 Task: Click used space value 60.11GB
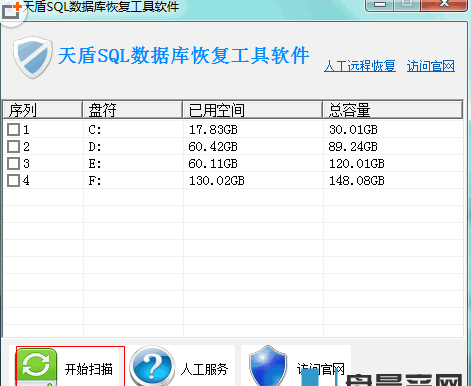tap(213, 164)
